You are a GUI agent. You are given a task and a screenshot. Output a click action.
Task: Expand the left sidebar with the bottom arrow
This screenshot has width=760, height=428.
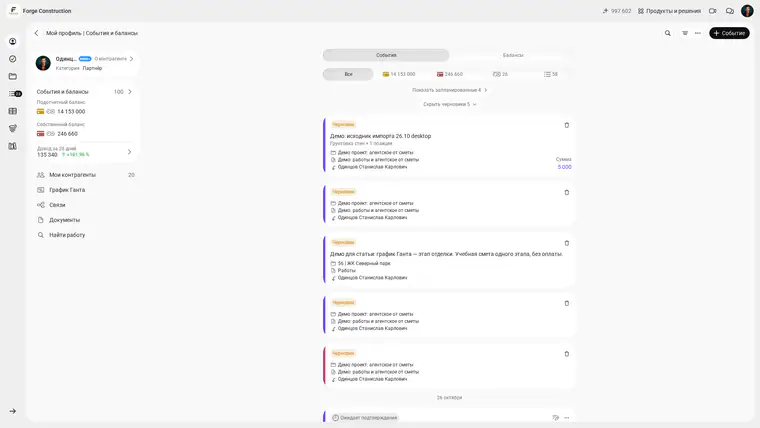(13, 411)
